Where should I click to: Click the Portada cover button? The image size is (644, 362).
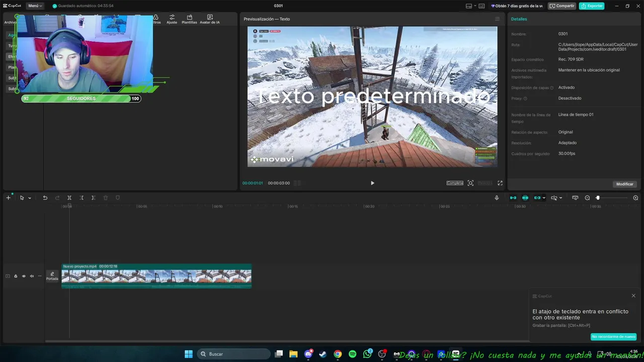tap(52, 276)
